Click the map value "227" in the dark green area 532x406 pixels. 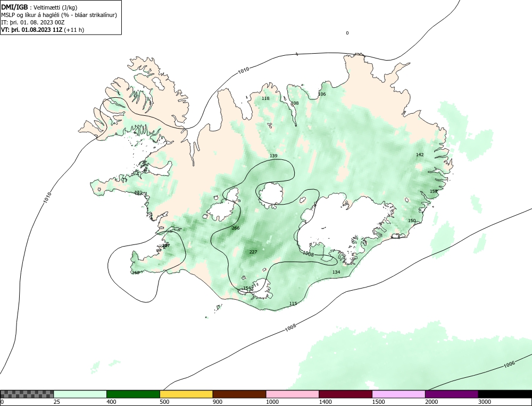tap(253, 252)
